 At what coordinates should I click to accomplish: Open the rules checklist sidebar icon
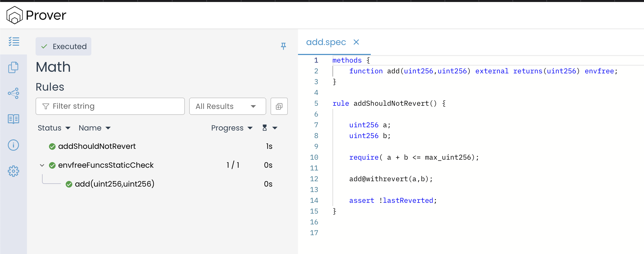[14, 42]
